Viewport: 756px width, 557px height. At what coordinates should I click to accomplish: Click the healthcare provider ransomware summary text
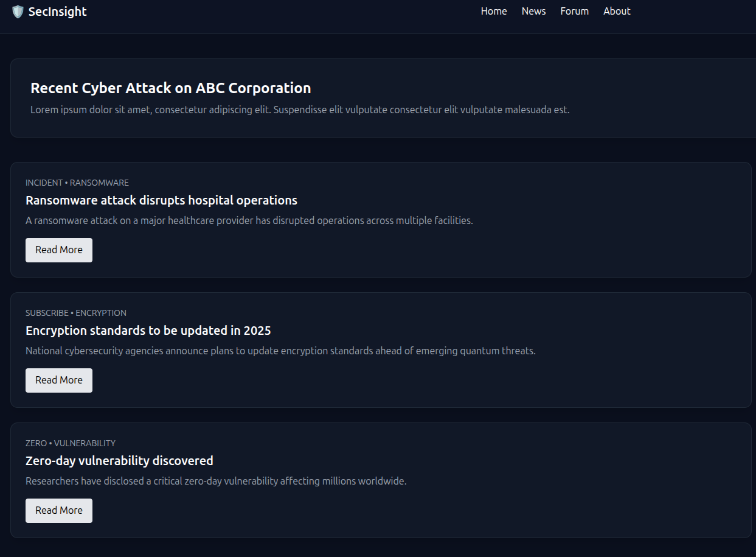coord(249,220)
